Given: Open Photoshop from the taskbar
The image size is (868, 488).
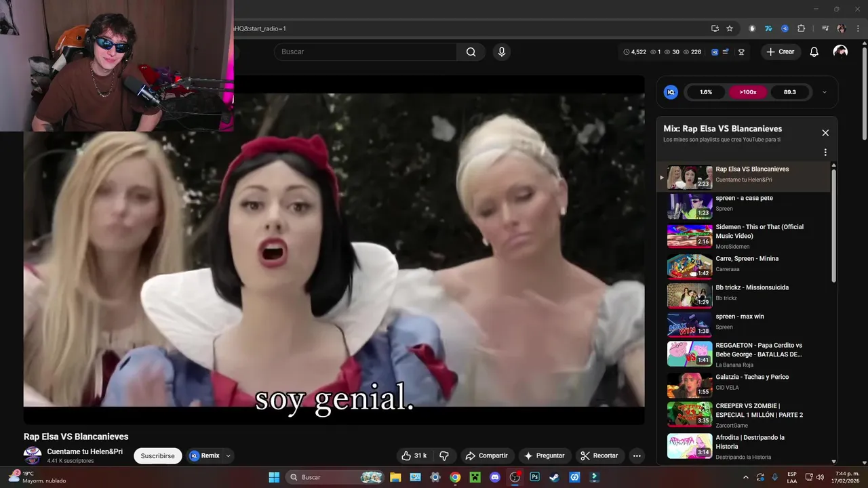Looking at the screenshot, I should tap(534, 477).
